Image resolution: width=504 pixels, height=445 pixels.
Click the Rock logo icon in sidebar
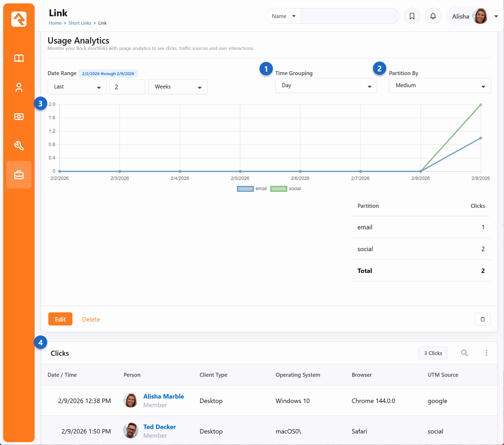pyautogui.click(x=19, y=19)
